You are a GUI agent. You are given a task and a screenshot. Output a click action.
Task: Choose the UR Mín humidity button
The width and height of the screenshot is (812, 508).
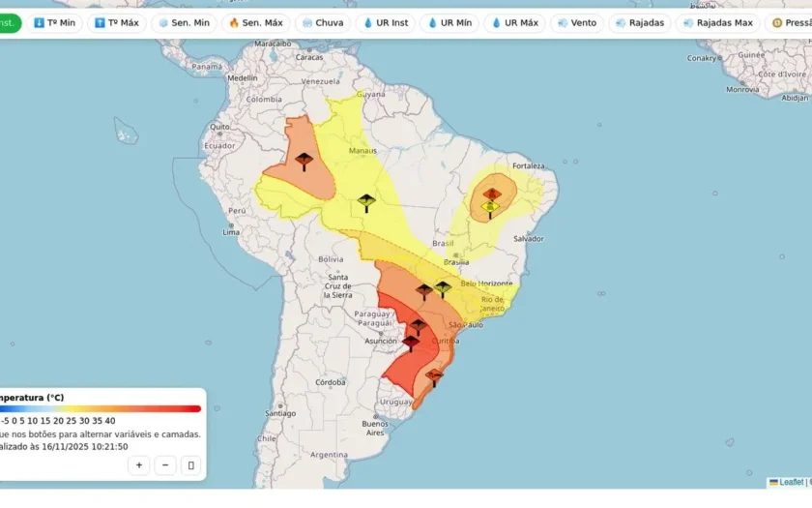tap(449, 23)
